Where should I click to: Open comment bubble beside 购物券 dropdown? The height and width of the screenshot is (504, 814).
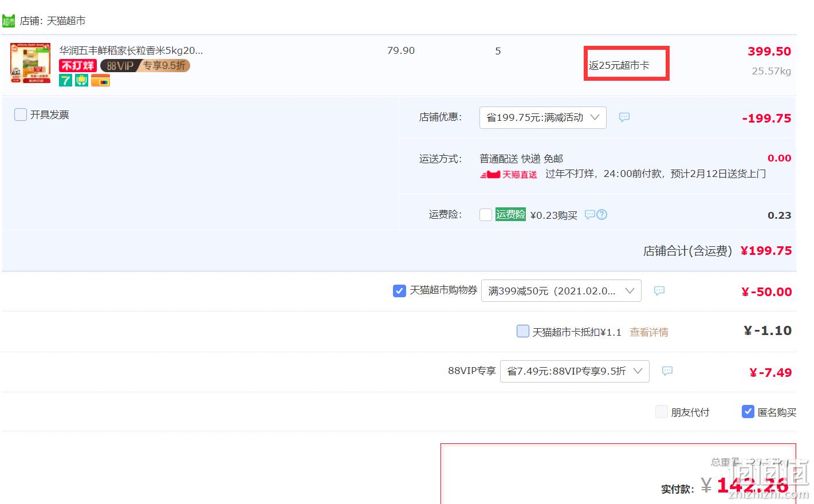[659, 291]
